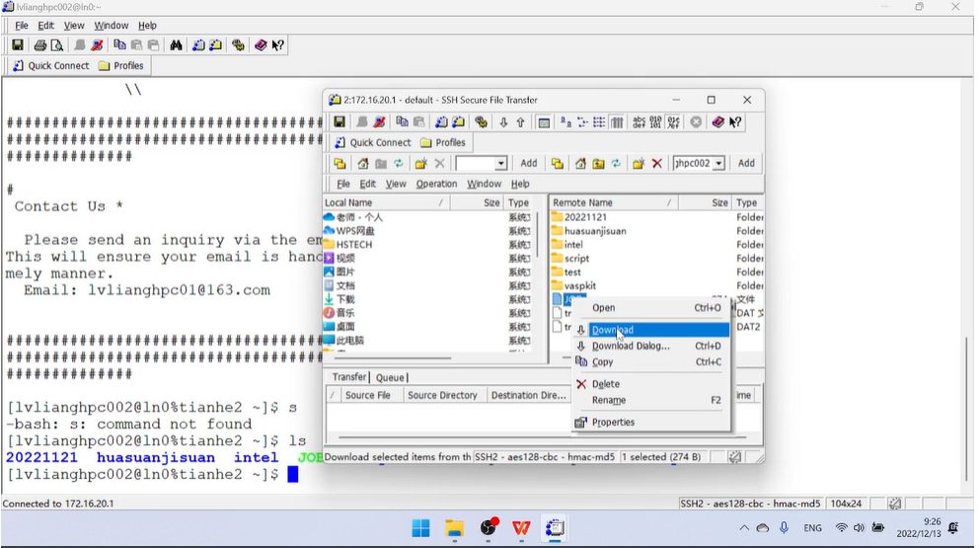
Task: Create new folder in local pane
Action: coord(420,163)
